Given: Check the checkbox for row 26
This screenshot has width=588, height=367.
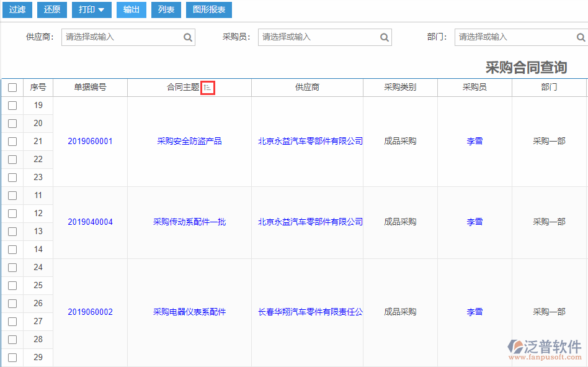Looking at the screenshot, I should coord(12,303).
